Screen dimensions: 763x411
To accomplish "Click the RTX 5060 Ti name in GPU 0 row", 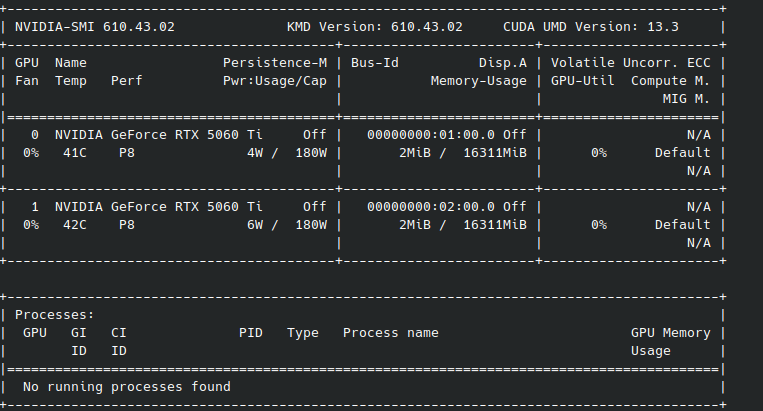I will [159, 135].
